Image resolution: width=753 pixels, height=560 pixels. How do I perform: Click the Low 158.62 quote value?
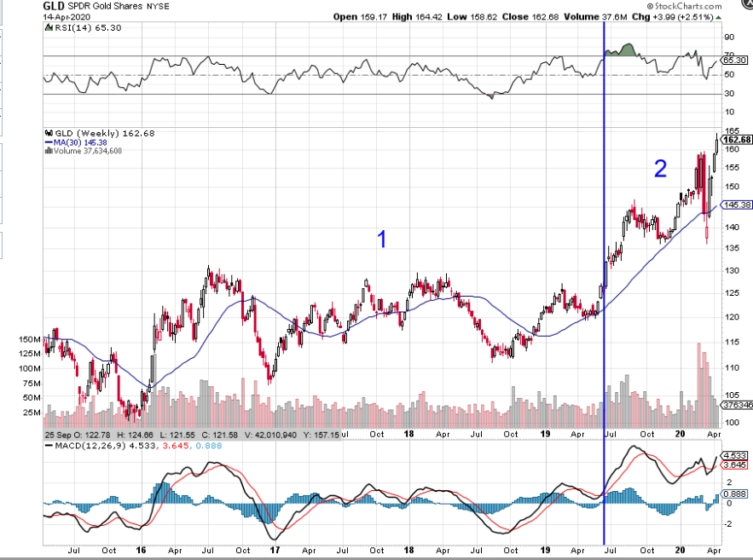pos(472,17)
